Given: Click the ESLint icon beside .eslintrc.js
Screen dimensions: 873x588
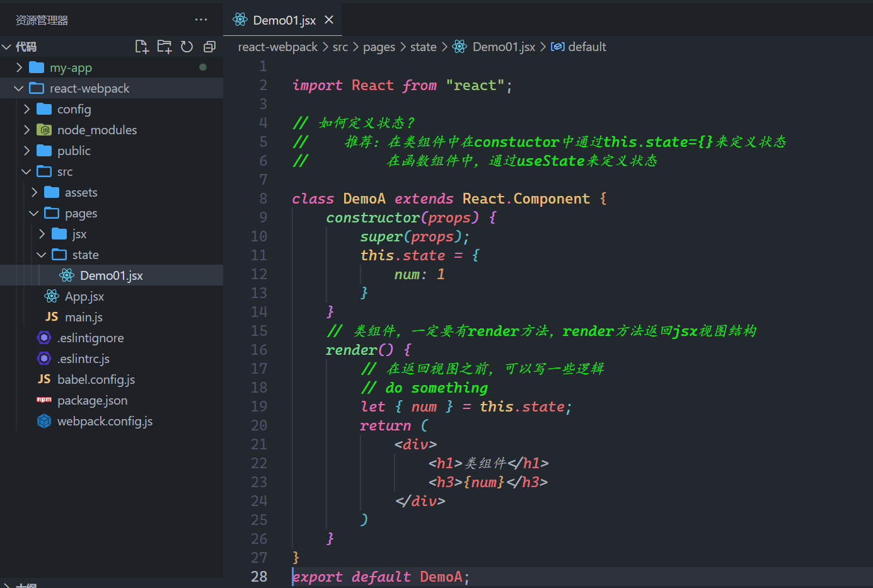Looking at the screenshot, I should click(x=44, y=359).
